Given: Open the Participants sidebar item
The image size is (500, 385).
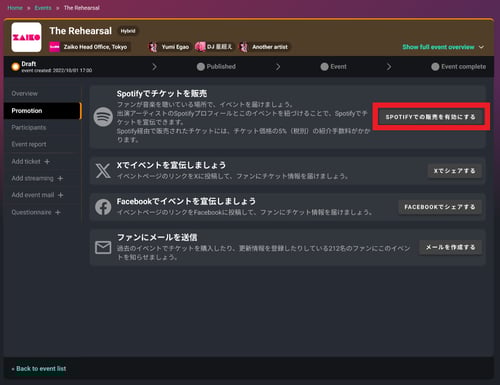Looking at the screenshot, I should pyautogui.click(x=42, y=127).
